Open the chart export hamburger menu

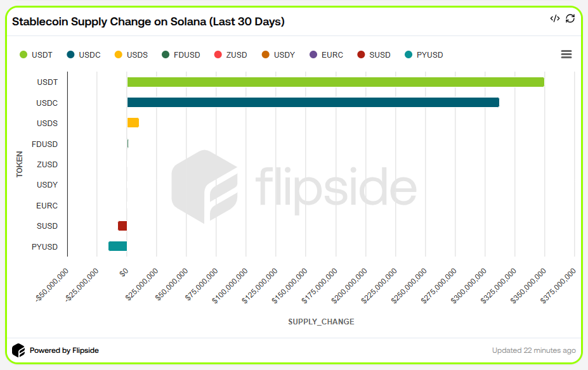click(x=566, y=54)
